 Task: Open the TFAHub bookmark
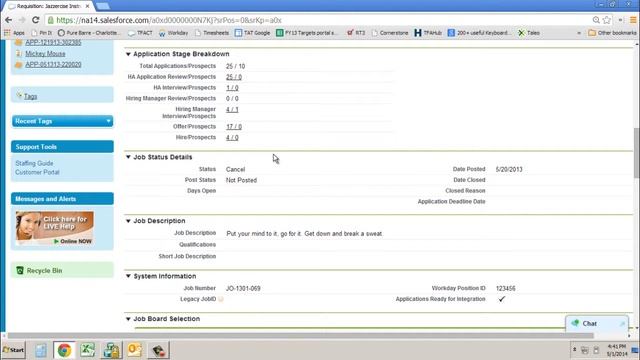tap(428, 33)
